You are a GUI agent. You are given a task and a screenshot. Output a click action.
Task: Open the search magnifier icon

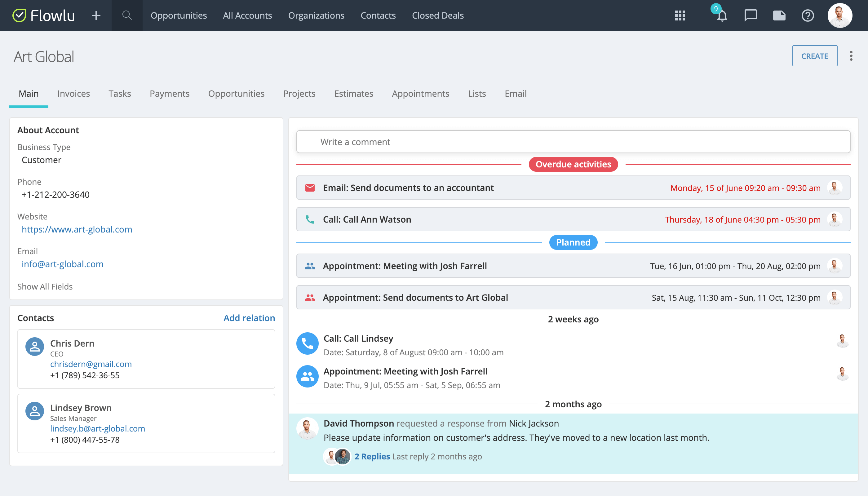(127, 15)
